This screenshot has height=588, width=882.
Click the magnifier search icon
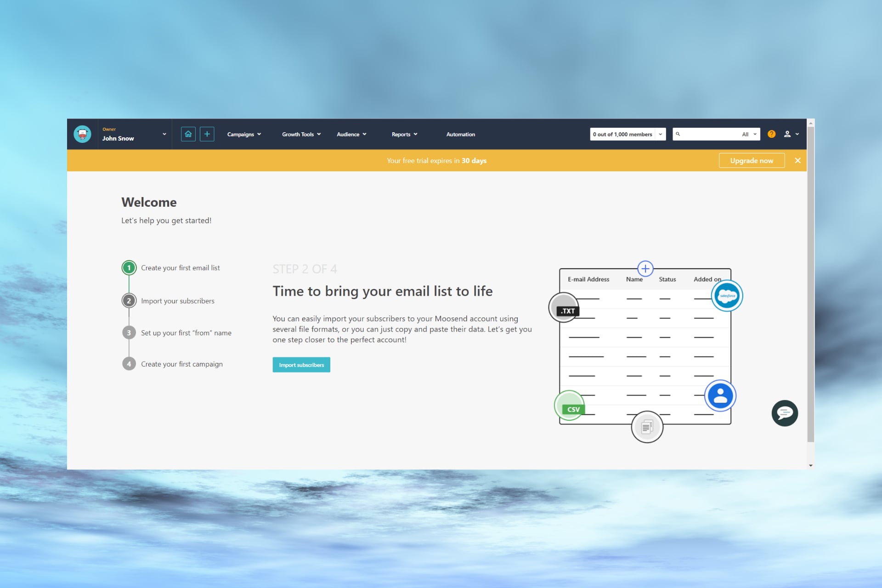(x=678, y=134)
